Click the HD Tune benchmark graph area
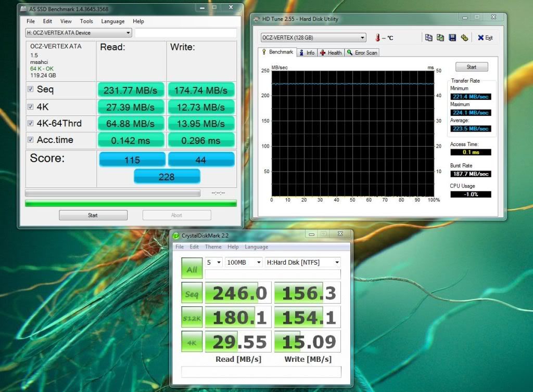The height and width of the screenshot is (392, 533). click(353, 134)
